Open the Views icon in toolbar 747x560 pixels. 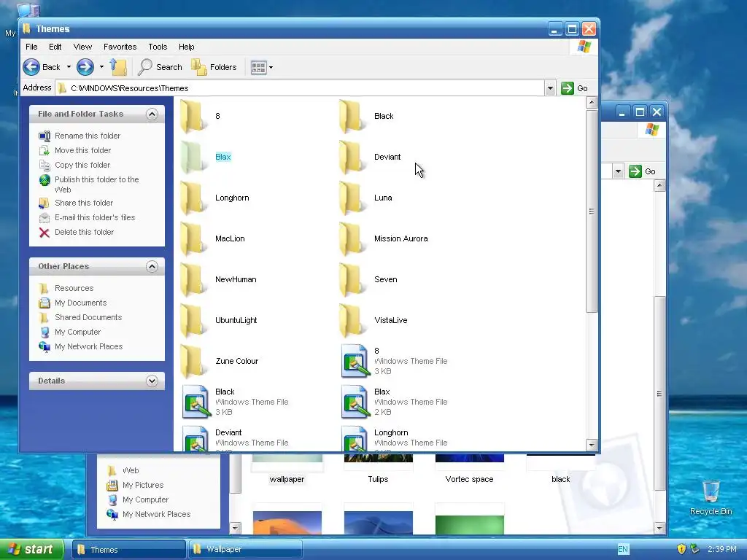point(259,68)
